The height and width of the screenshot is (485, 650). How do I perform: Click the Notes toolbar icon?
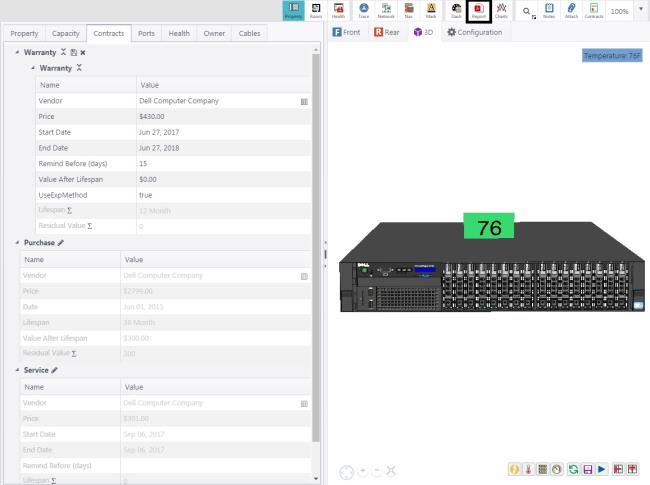click(x=549, y=10)
